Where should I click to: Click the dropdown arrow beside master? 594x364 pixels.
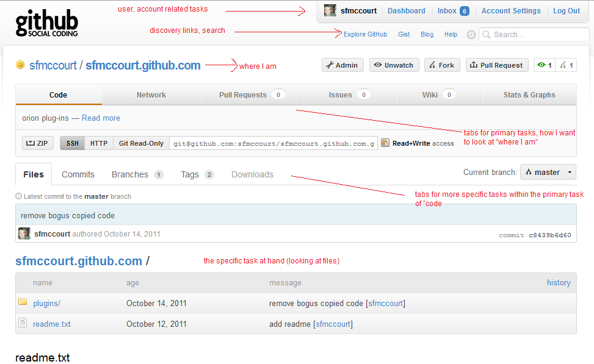570,172
